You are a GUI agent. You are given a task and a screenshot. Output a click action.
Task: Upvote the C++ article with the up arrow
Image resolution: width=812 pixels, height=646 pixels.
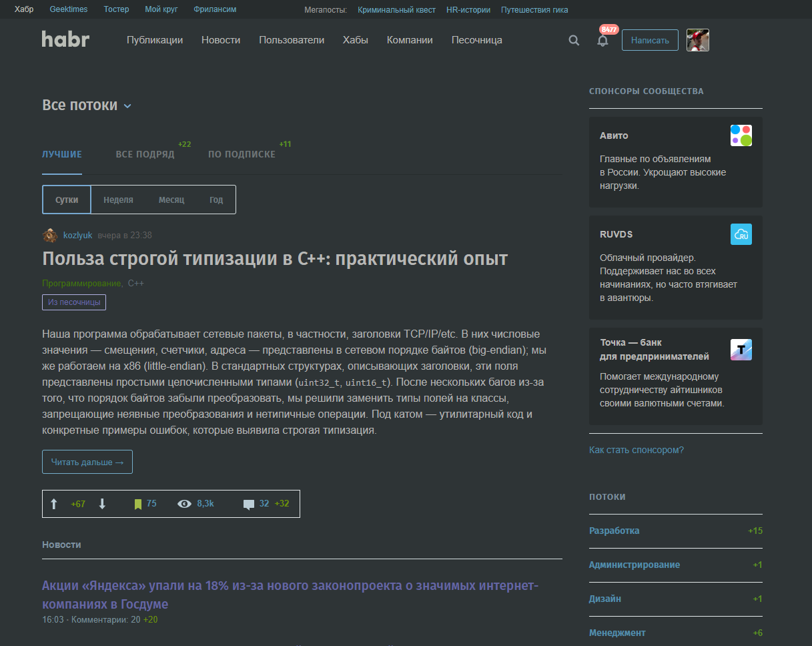pos(54,504)
